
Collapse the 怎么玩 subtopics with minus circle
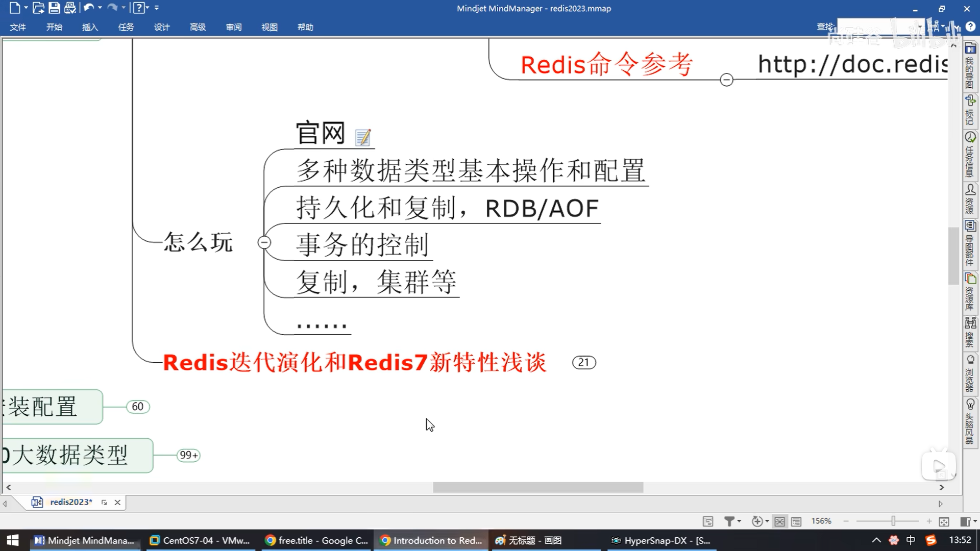(x=264, y=242)
